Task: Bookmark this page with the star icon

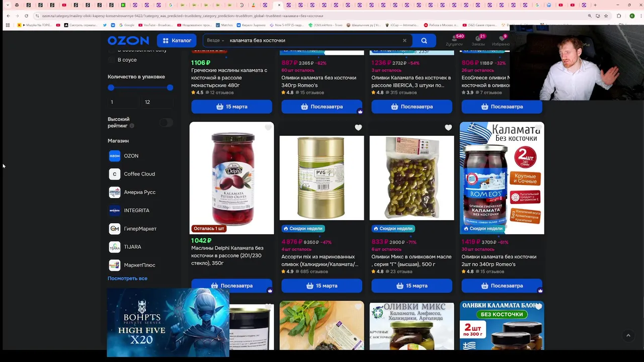Action: [x=606, y=16]
